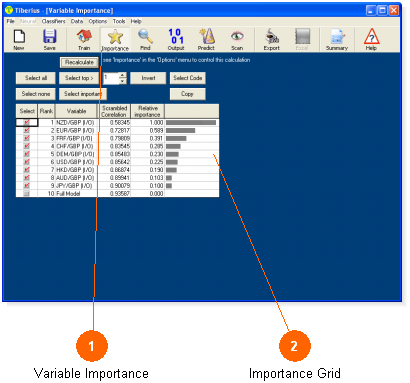Untick the CHF/GBP row checkbox
Screen dimensions: 410x383
[27, 146]
